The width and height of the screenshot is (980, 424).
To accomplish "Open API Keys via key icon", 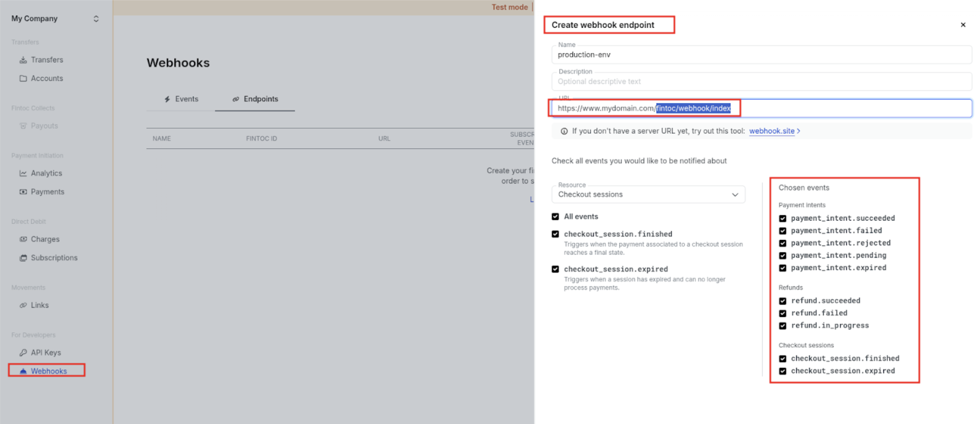I will tap(23, 353).
